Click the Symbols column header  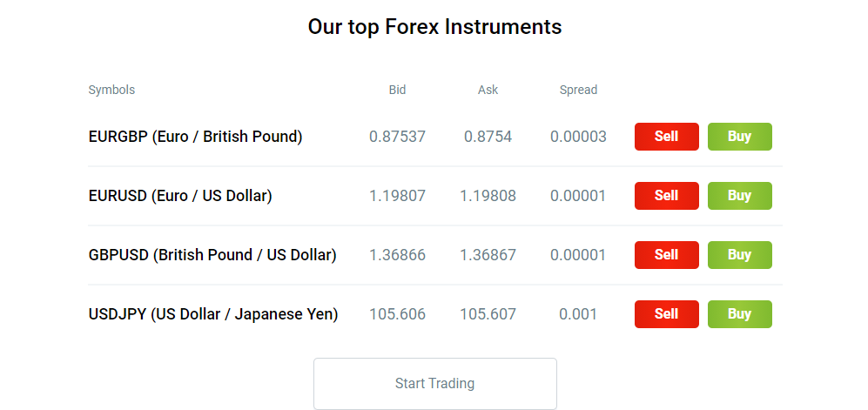111,91
